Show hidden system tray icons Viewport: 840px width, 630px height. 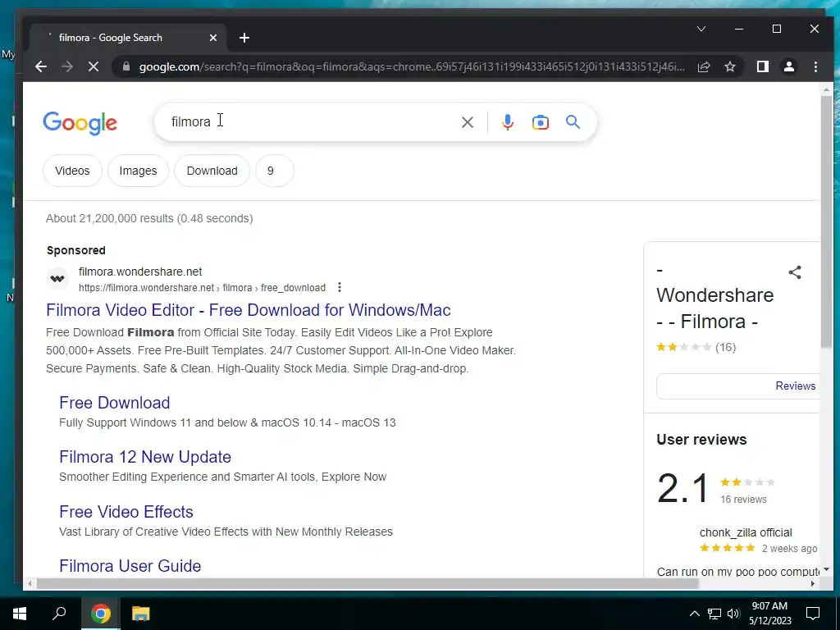[x=694, y=614]
